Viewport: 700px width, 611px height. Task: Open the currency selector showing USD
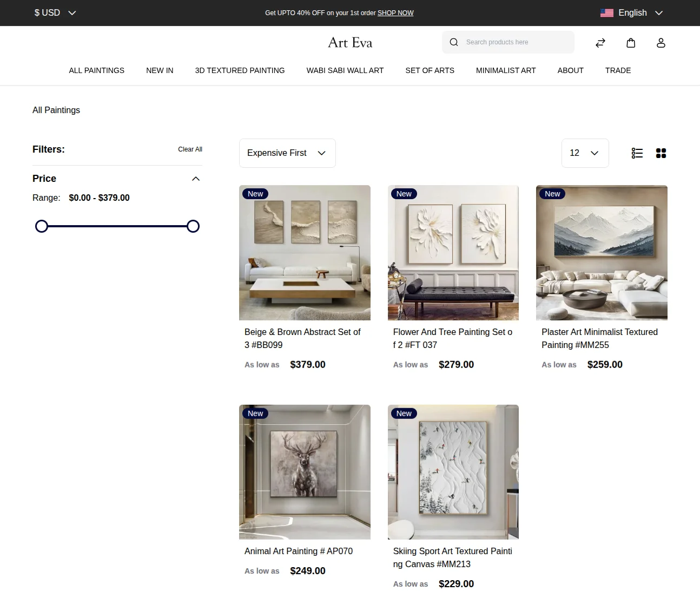pyautogui.click(x=54, y=12)
